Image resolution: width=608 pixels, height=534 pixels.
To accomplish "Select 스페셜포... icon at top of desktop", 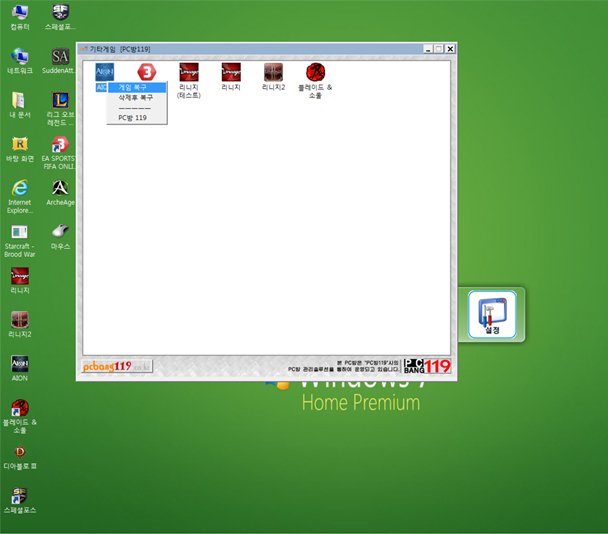I will pyautogui.click(x=60, y=17).
